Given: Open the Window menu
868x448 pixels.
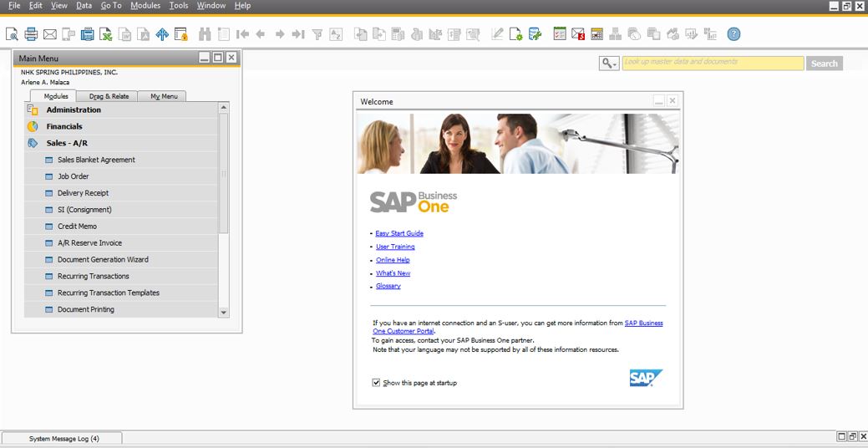Looking at the screenshot, I should 211,6.
